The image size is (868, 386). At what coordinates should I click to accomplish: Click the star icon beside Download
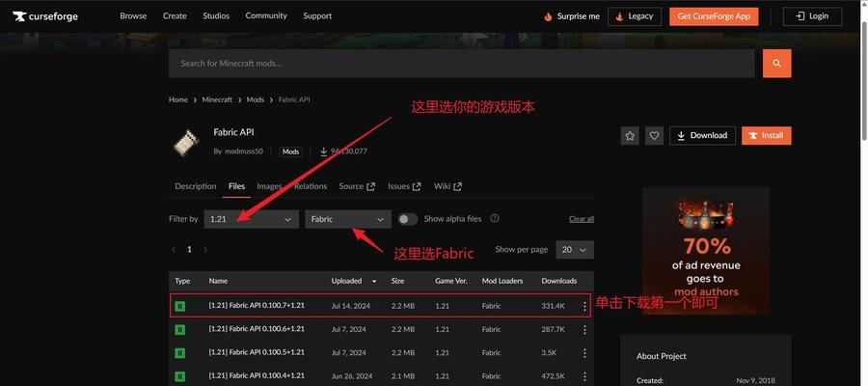630,136
